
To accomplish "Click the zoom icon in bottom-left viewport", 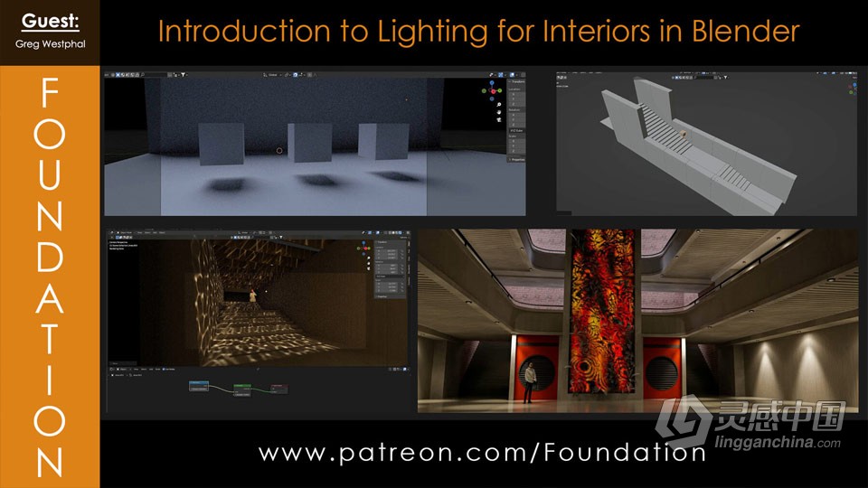I will click(x=369, y=258).
